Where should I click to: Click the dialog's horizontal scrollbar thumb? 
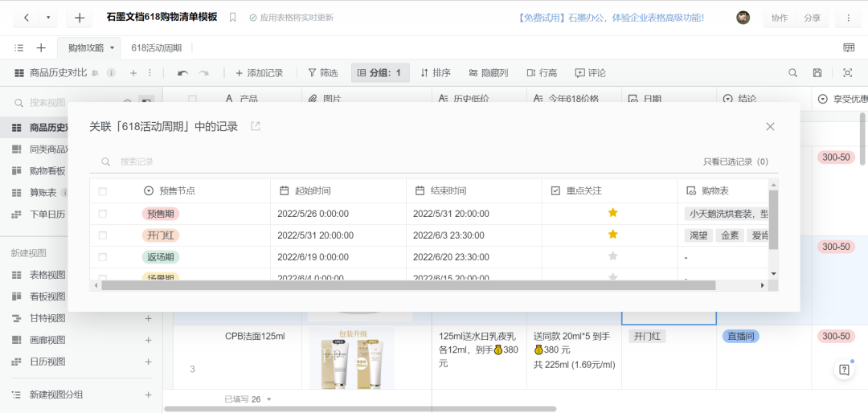408,285
